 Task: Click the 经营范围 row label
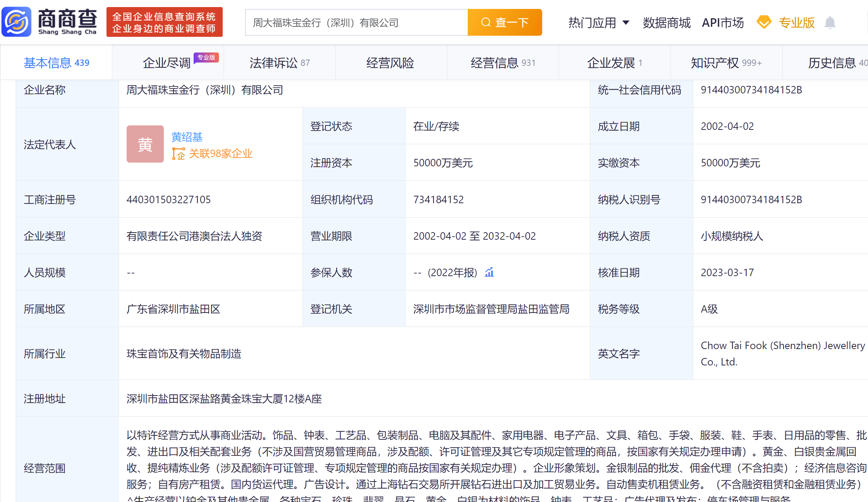[x=44, y=468]
